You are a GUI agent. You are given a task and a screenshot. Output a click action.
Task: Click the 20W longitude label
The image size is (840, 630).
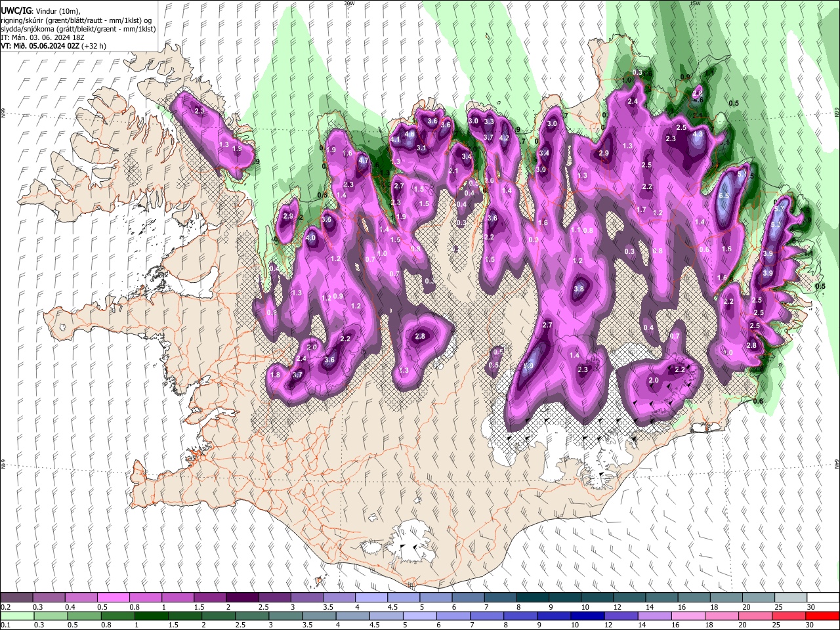click(x=349, y=3)
